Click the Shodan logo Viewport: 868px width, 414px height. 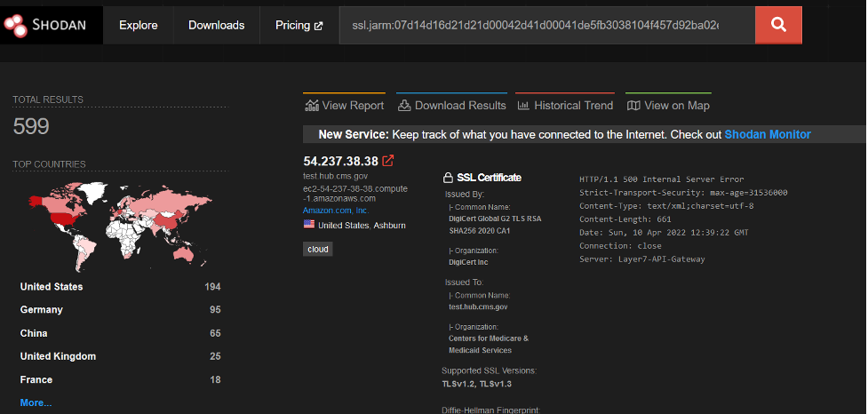click(44, 25)
